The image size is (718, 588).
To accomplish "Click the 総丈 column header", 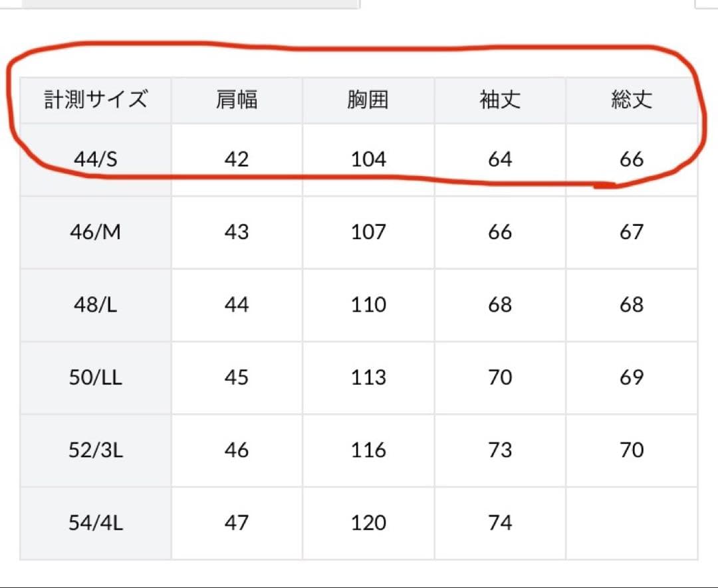I will [632, 100].
